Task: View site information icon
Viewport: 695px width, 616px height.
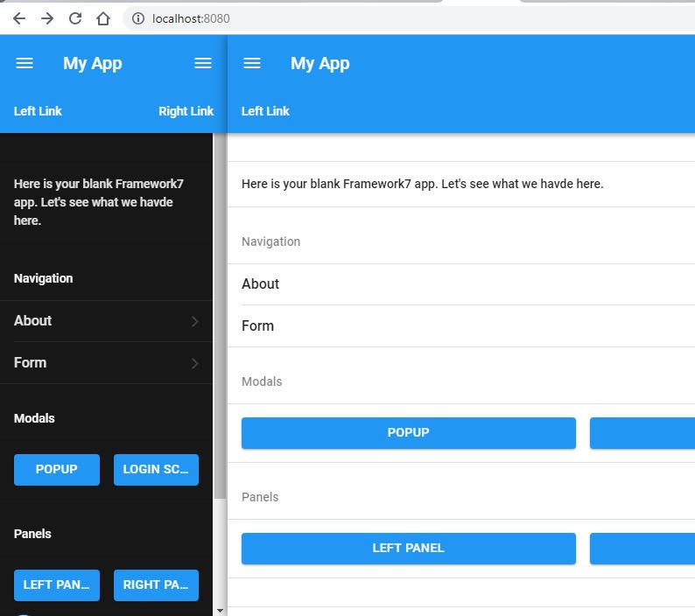Action: point(138,18)
